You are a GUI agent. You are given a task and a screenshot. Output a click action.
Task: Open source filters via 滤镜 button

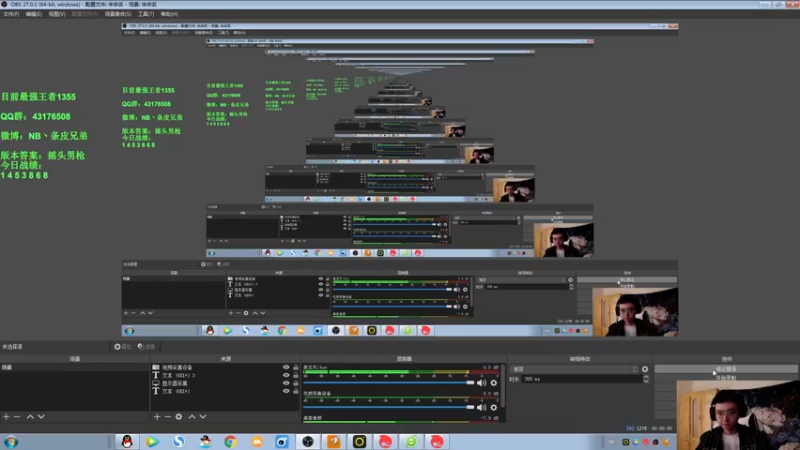[146, 346]
